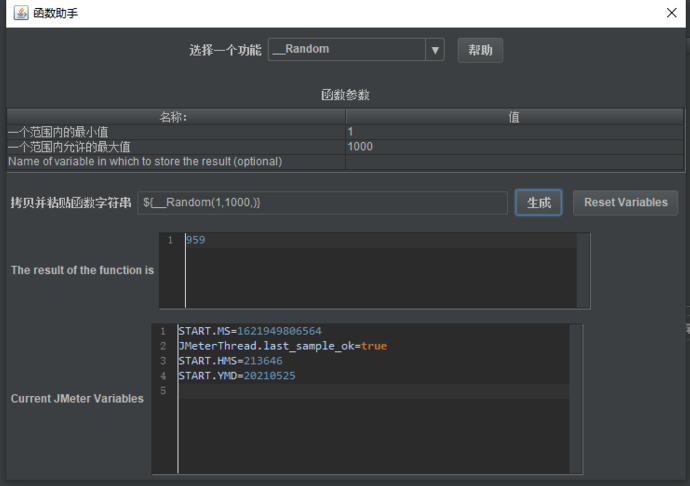
Task: Click the START.YMD=20210525 line
Action: pos(237,376)
